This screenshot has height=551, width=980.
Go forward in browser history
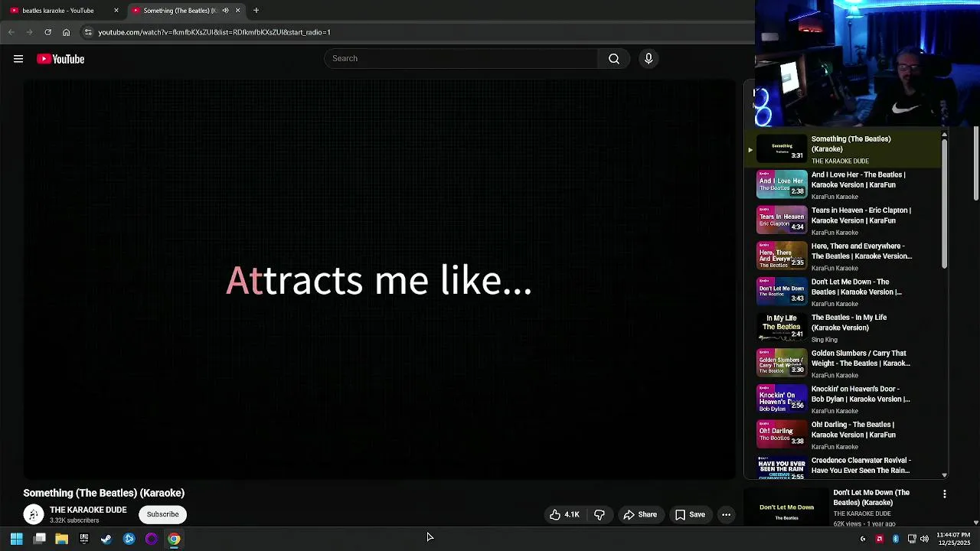pyautogui.click(x=29, y=32)
